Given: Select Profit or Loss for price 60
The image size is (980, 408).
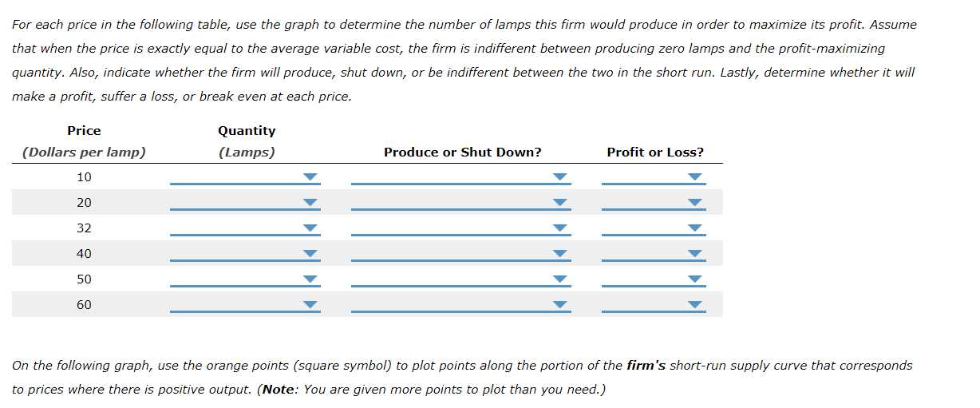Looking at the screenshot, I should click(x=654, y=304).
